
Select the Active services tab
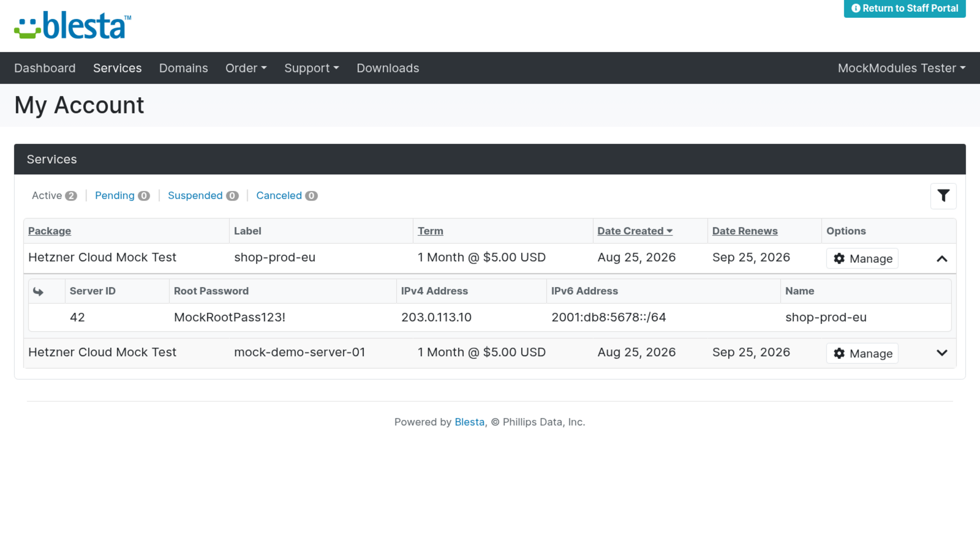(x=54, y=196)
